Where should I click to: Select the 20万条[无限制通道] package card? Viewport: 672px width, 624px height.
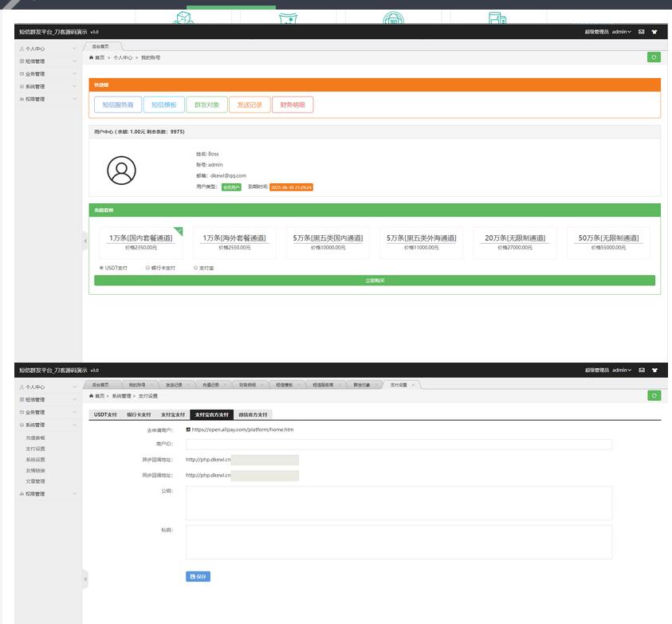pyautogui.click(x=515, y=242)
